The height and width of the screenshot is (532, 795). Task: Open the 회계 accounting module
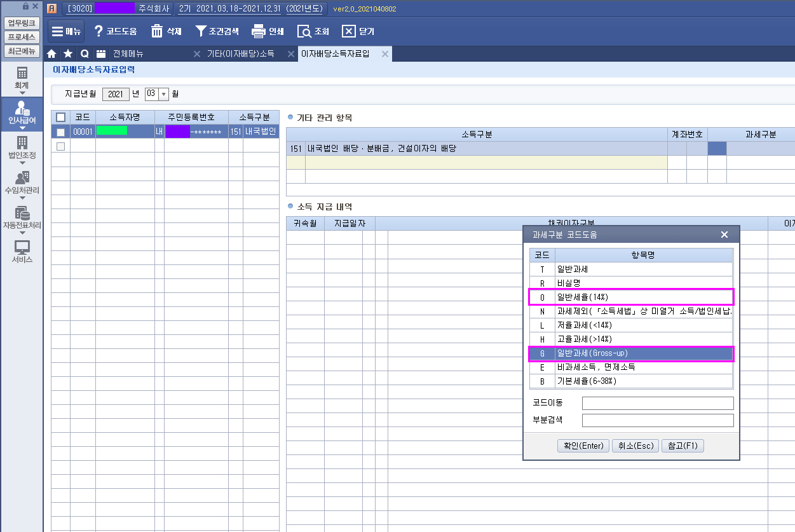22,78
